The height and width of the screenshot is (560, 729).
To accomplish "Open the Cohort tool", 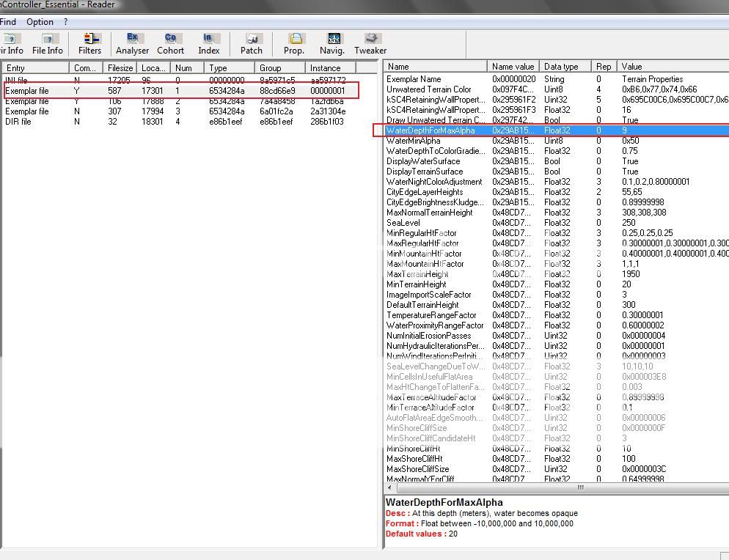I will (x=170, y=43).
